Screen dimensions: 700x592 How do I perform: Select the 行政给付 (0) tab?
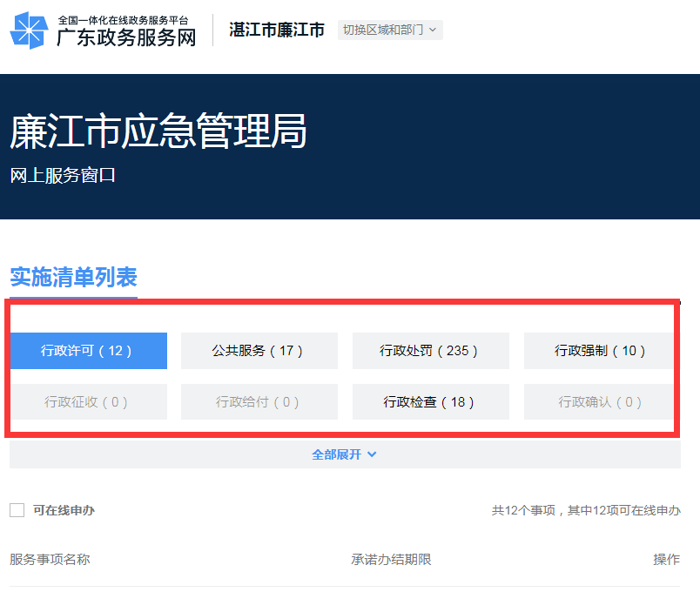pyautogui.click(x=259, y=402)
